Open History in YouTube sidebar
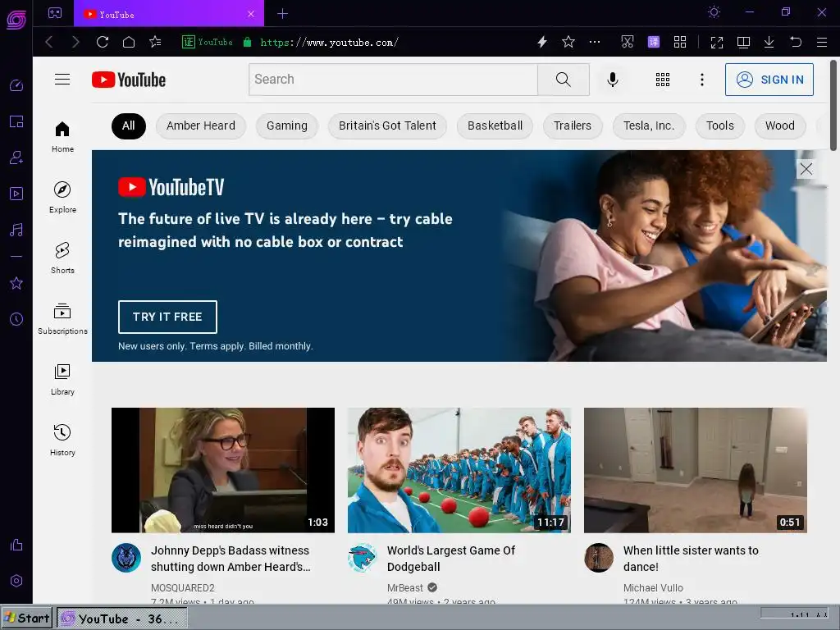840x630 pixels. click(62, 440)
